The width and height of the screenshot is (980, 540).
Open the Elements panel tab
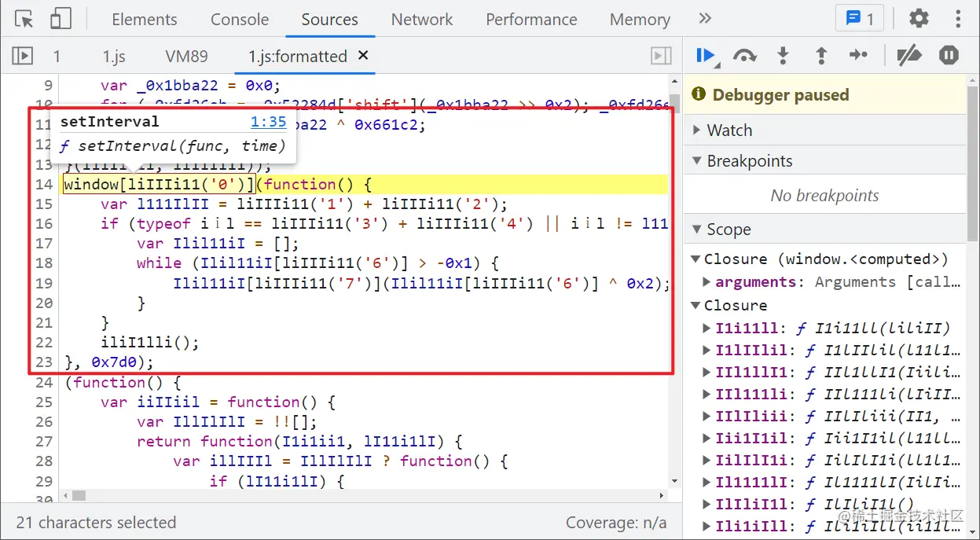pos(145,20)
